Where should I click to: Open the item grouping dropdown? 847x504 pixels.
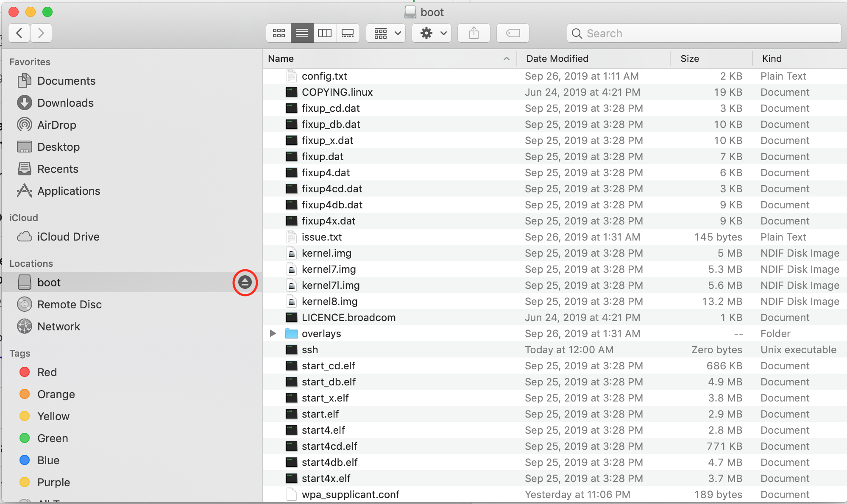coord(385,33)
